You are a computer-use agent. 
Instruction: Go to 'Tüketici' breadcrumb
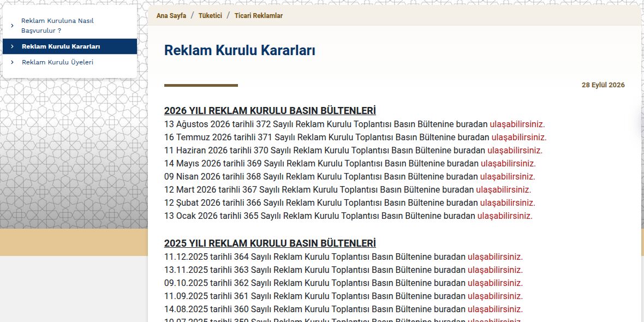210,16
